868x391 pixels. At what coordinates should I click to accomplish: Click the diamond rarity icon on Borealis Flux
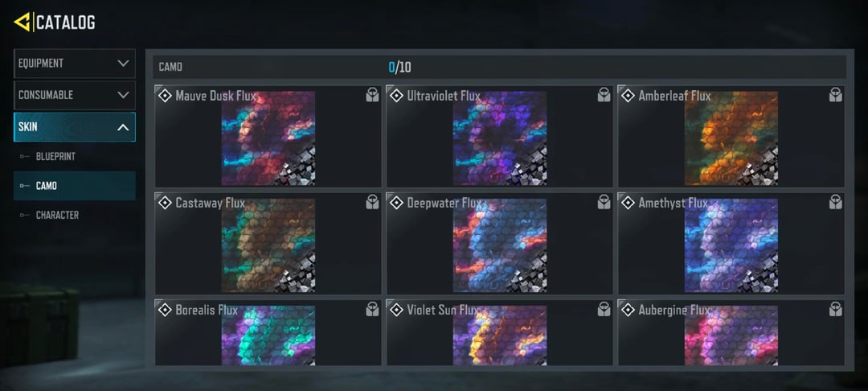click(165, 310)
